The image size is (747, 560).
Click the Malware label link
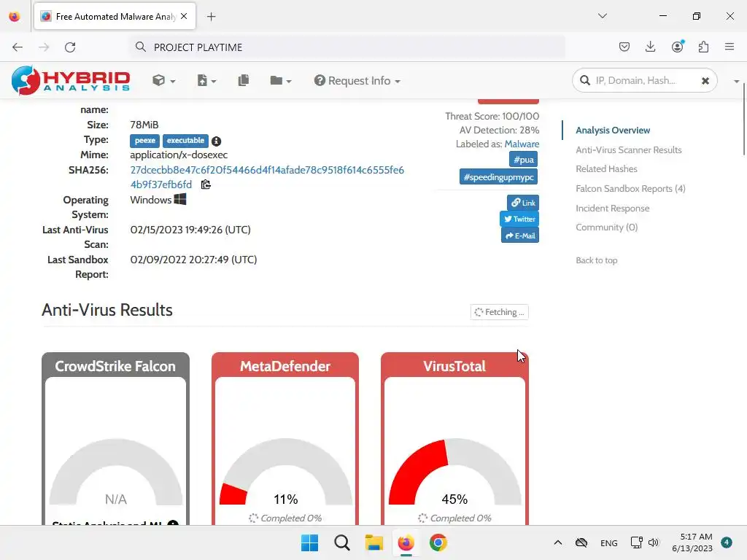tap(522, 144)
